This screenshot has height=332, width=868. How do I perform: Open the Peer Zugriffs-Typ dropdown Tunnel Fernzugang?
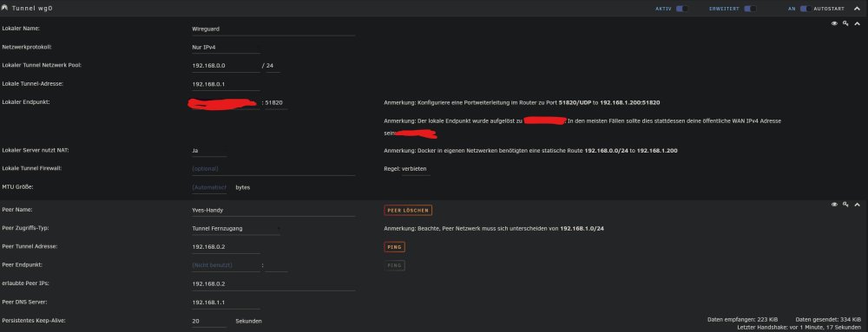pos(236,228)
